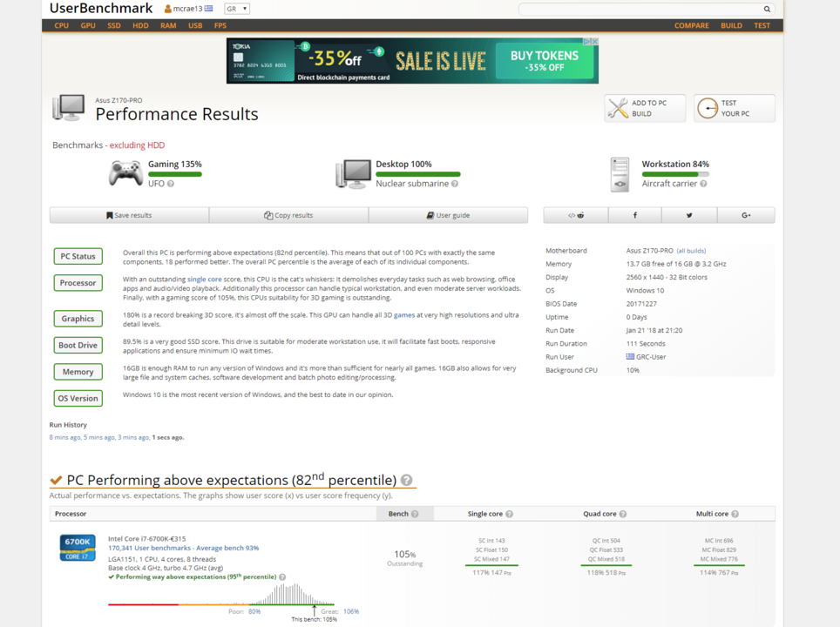Click the help icon next to Single core
The image size is (840, 627).
(x=509, y=514)
